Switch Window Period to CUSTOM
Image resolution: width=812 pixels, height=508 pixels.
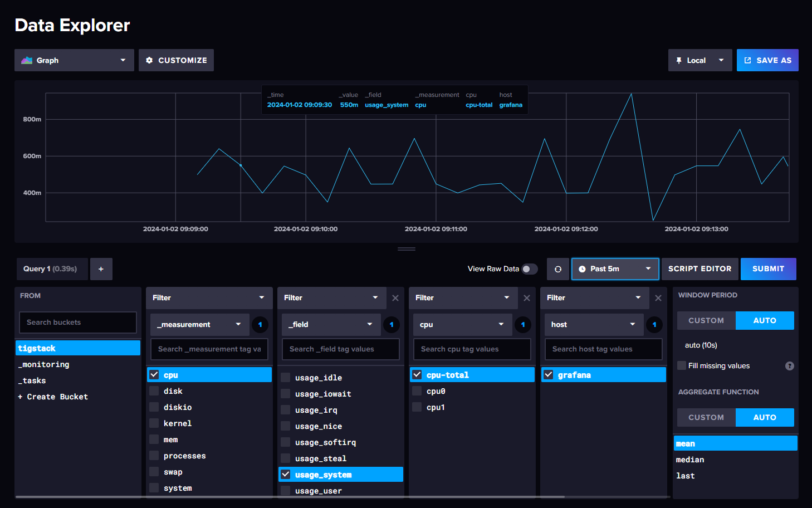click(706, 320)
